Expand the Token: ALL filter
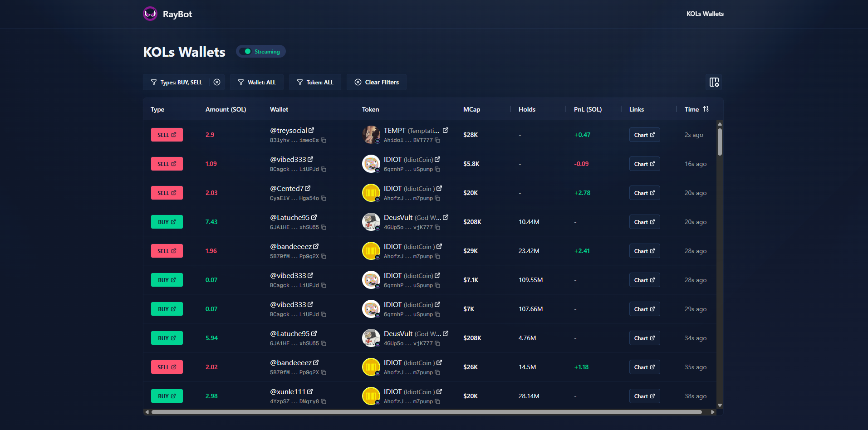 (315, 82)
